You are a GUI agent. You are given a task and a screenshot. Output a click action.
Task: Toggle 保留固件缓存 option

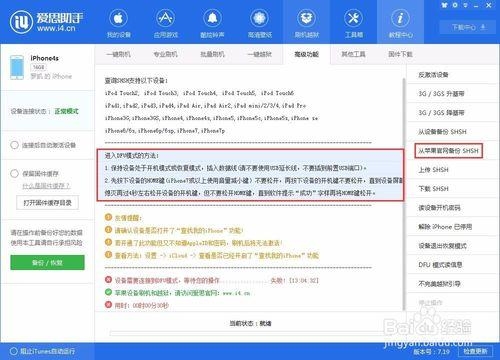click(x=14, y=174)
